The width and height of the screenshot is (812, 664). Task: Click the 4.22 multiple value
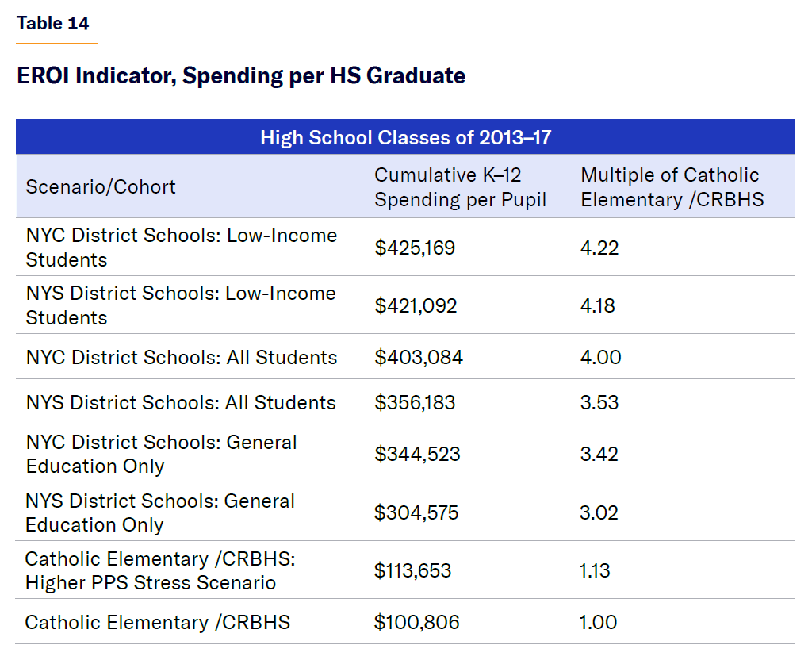tap(599, 248)
